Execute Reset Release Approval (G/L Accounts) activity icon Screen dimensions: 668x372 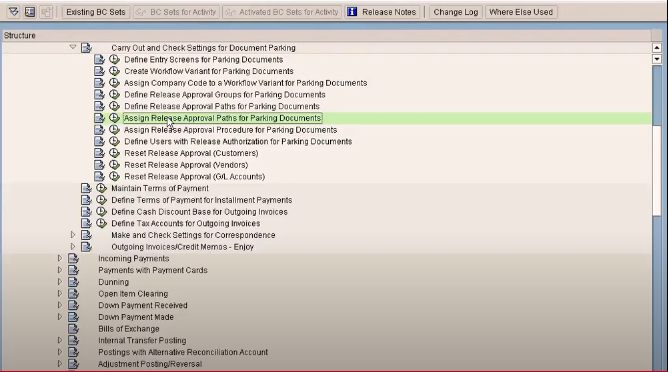114,176
